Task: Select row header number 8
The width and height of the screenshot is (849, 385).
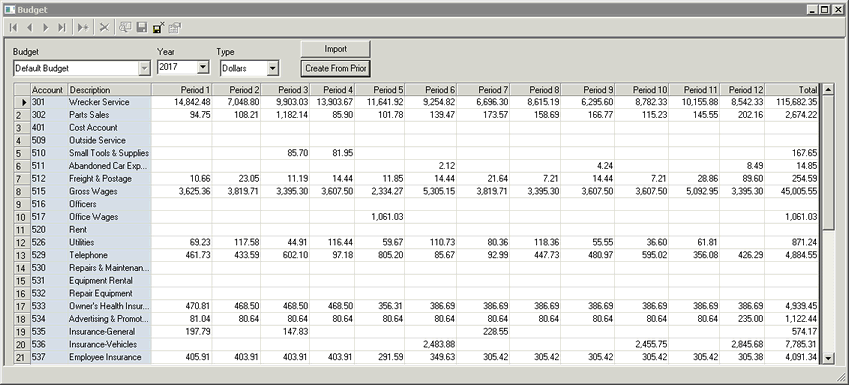Action: pyautogui.click(x=22, y=192)
